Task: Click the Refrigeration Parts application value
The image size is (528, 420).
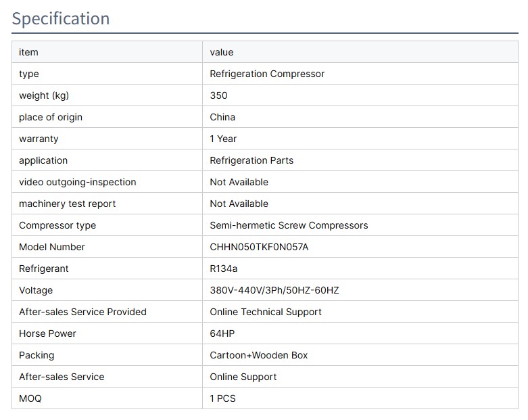Action: click(251, 160)
